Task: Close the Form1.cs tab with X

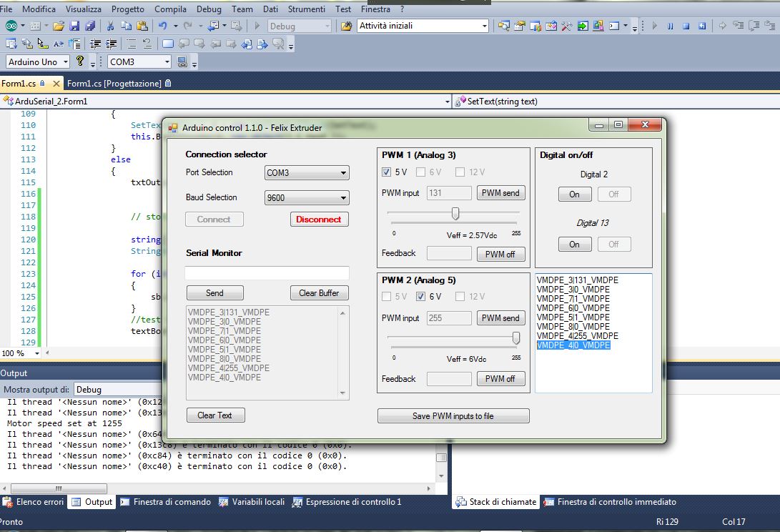Action: click(56, 84)
